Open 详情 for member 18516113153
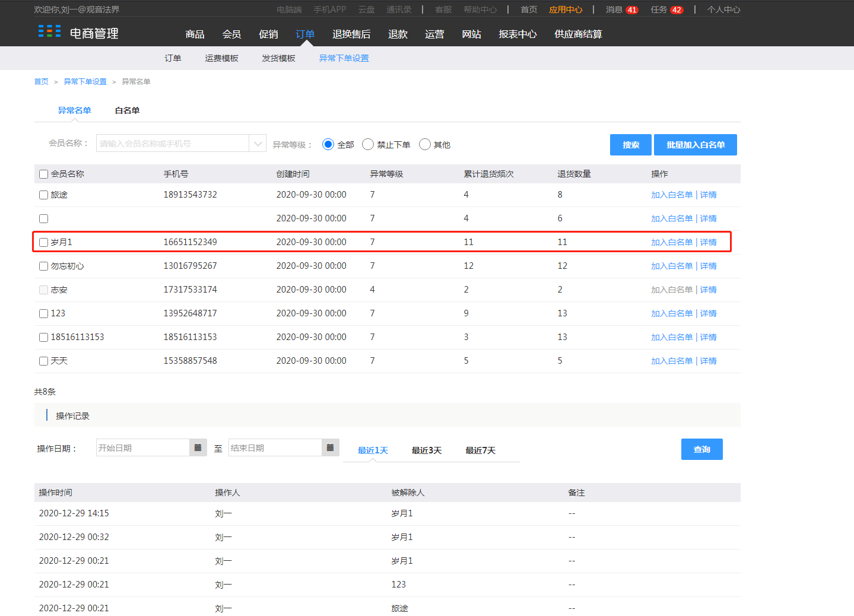854x616 pixels. pos(708,337)
